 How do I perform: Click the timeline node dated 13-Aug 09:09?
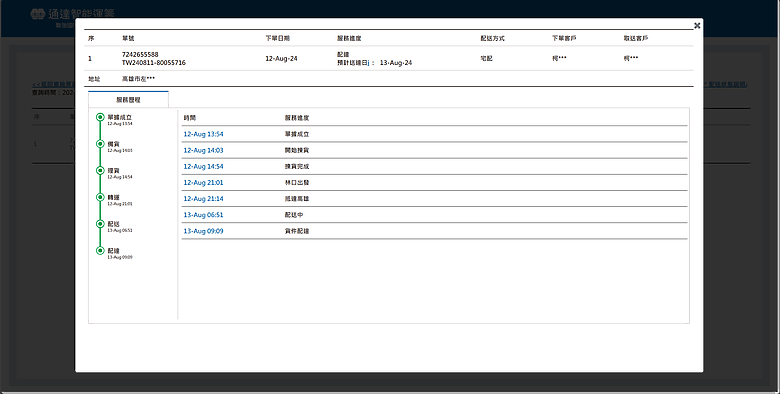click(x=100, y=251)
